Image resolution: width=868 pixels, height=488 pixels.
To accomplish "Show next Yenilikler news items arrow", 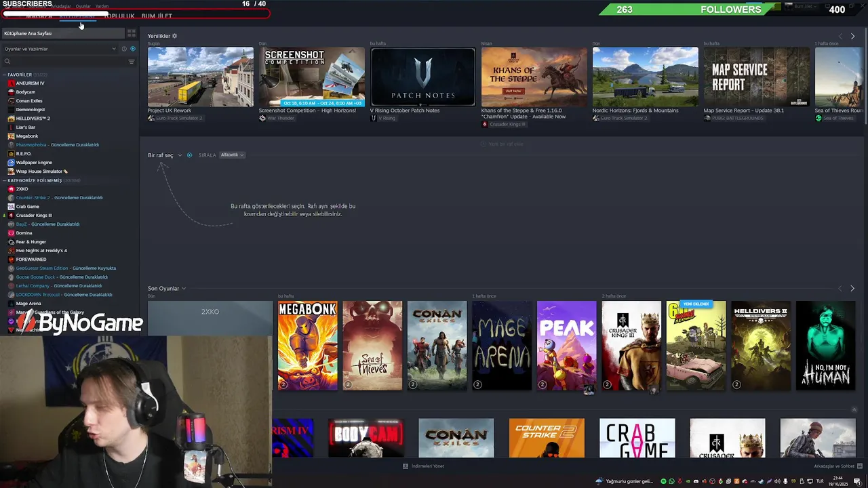I will pyautogui.click(x=852, y=36).
